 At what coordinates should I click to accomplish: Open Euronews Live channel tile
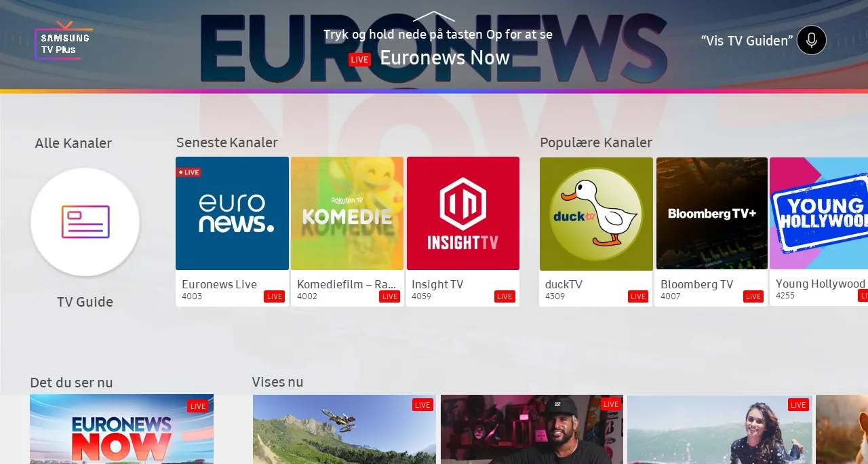tap(232, 231)
